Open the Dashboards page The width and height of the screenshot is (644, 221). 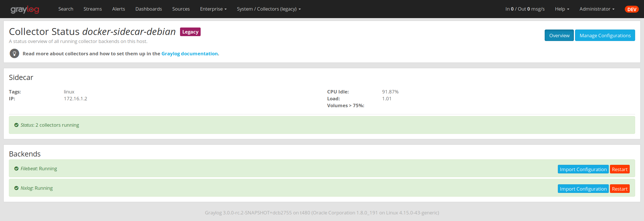coord(149,9)
